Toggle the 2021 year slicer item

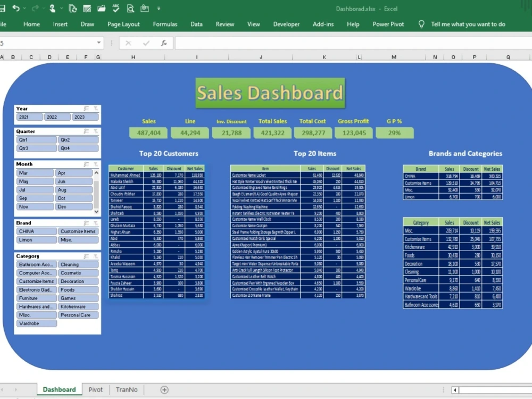(x=29, y=117)
